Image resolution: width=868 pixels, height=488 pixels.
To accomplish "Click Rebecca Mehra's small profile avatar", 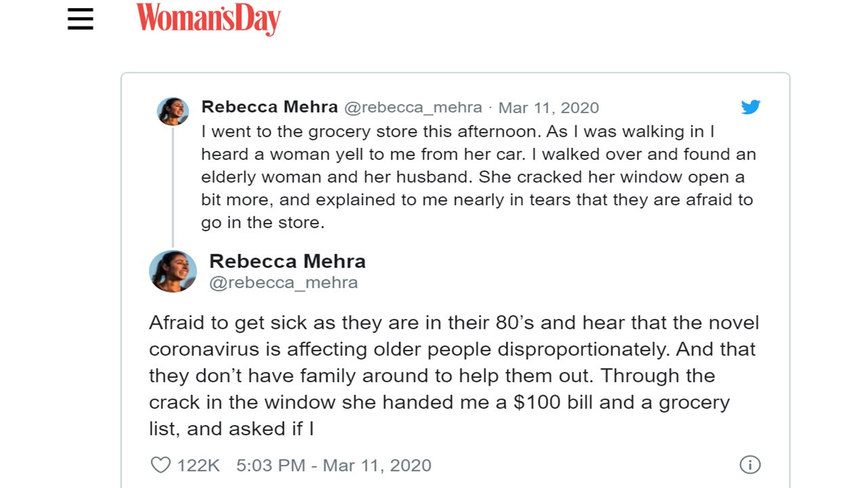I will [173, 111].
